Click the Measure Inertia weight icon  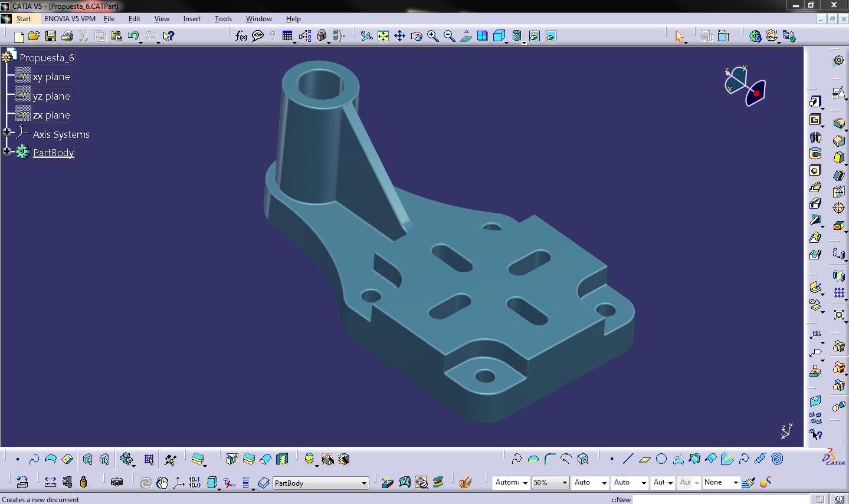click(83, 482)
